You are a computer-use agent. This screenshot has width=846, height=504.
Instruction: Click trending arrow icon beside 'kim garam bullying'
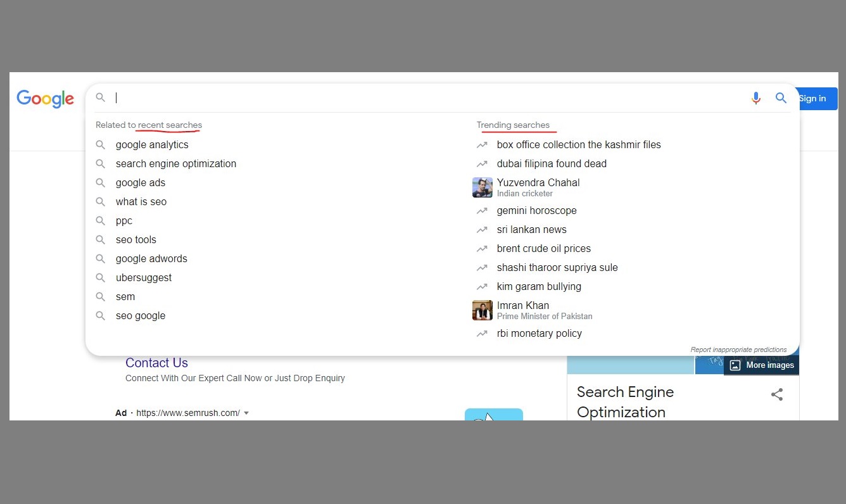[x=482, y=286]
